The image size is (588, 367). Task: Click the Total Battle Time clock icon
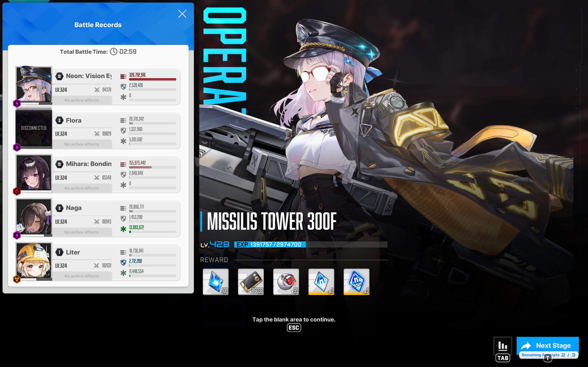pyautogui.click(x=114, y=51)
